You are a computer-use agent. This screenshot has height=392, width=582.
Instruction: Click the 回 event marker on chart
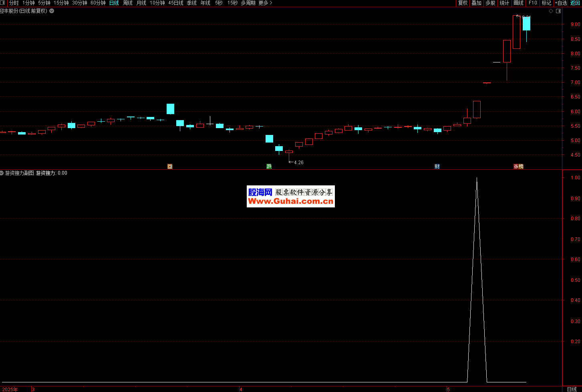(x=170, y=167)
